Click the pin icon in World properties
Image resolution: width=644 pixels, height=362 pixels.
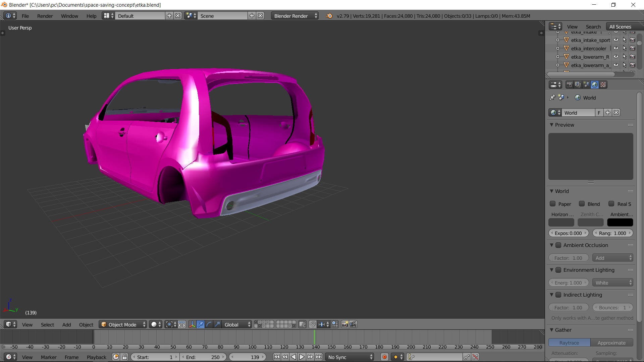(x=552, y=98)
